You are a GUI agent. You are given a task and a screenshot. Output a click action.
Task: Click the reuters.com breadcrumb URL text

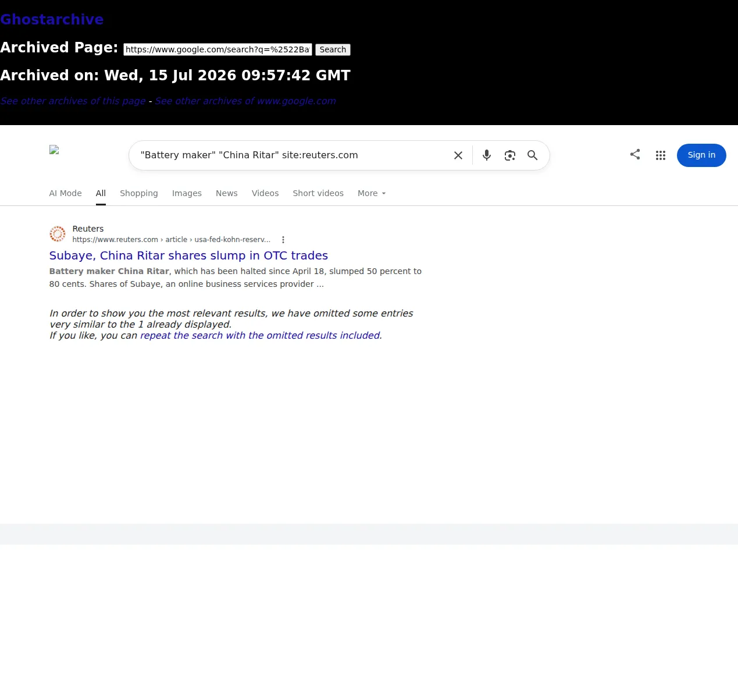click(172, 240)
